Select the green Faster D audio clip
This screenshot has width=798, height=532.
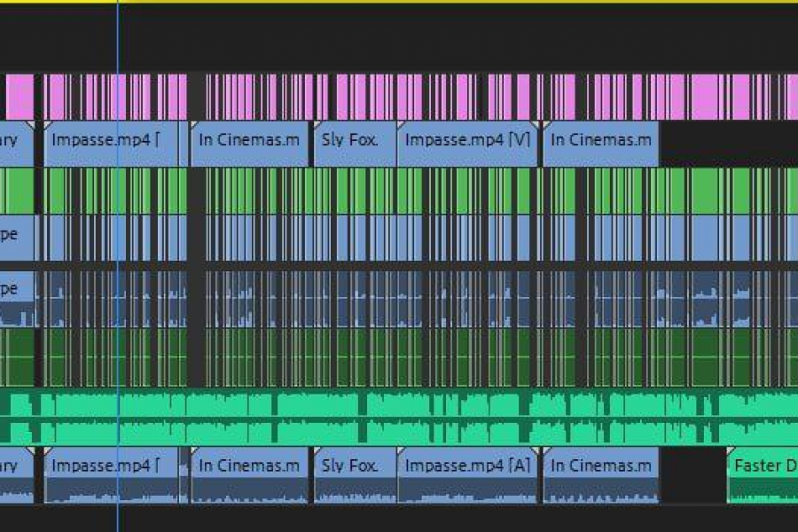pyautogui.click(x=763, y=475)
